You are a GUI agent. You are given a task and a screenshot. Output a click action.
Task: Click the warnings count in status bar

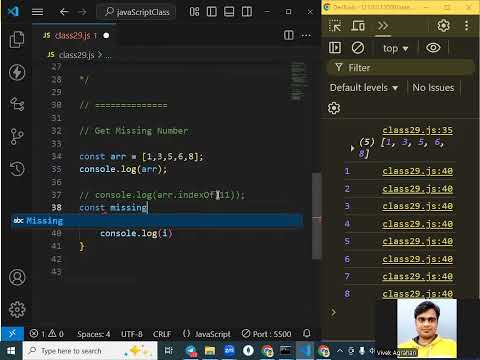pyautogui.click(x=56, y=334)
